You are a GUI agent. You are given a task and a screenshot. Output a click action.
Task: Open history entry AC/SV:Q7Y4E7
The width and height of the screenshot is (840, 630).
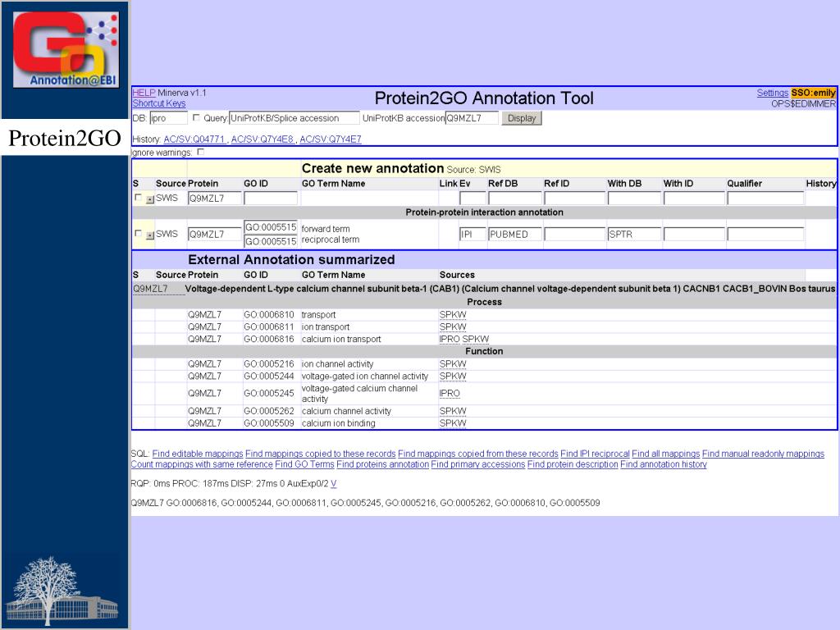[331, 139]
